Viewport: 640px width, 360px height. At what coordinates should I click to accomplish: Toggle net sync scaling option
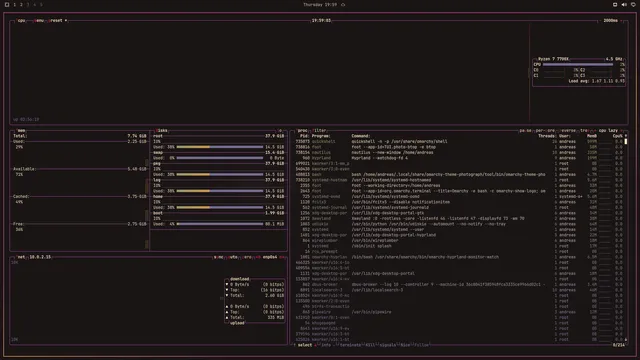(218, 257)
